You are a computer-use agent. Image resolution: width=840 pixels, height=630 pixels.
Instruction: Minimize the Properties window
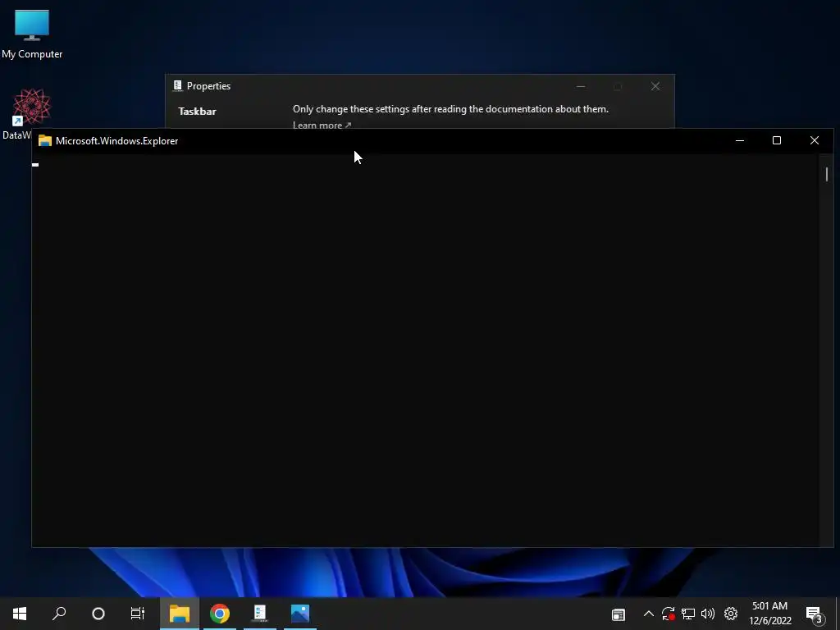click(x=581, y=86)
